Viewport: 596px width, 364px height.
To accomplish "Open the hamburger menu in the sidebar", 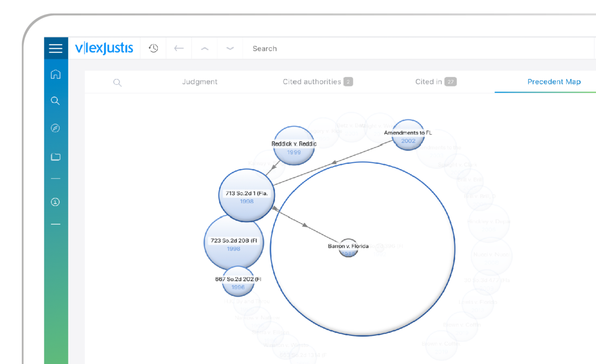I will pos(55,48).
